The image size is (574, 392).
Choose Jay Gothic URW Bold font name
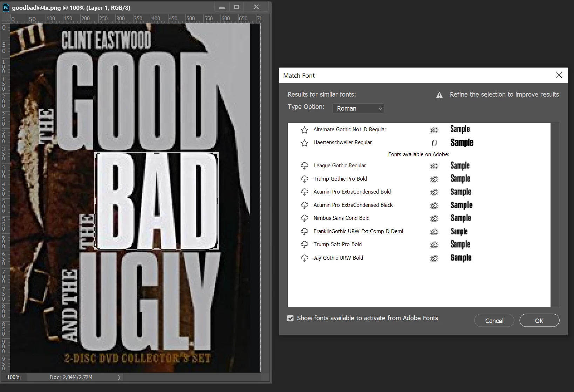click(x=338, y=258)
